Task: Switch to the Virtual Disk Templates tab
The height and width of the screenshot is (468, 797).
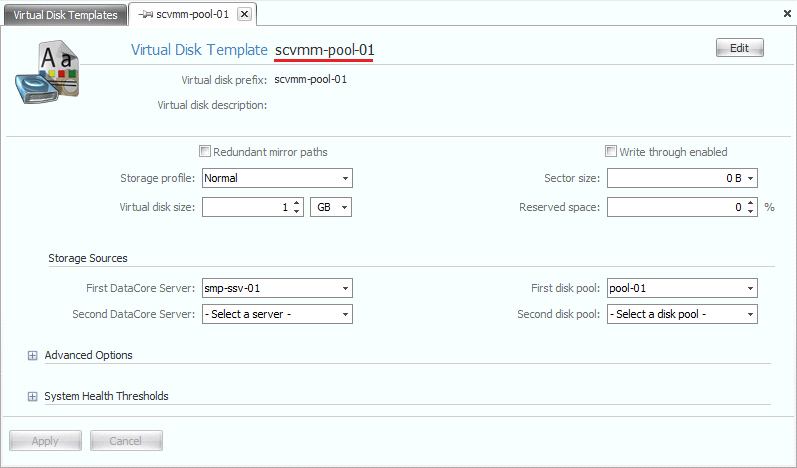Action: (65, 15)
